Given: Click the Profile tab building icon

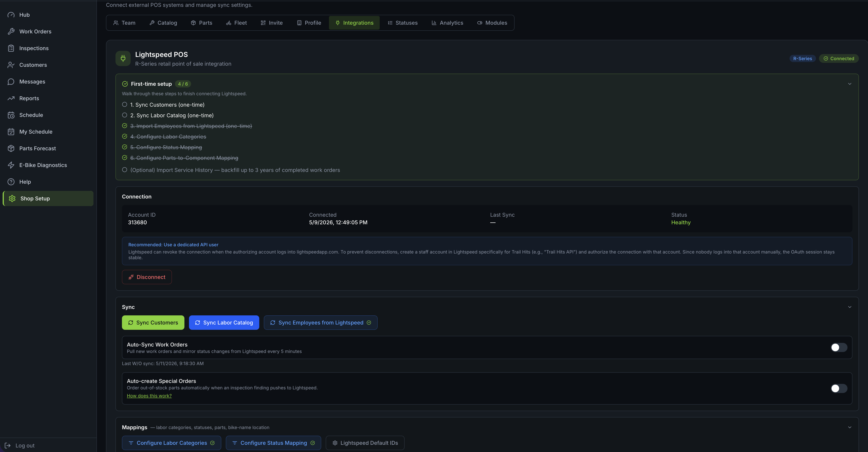Looking at the screenshot, I should pos(299,23).
